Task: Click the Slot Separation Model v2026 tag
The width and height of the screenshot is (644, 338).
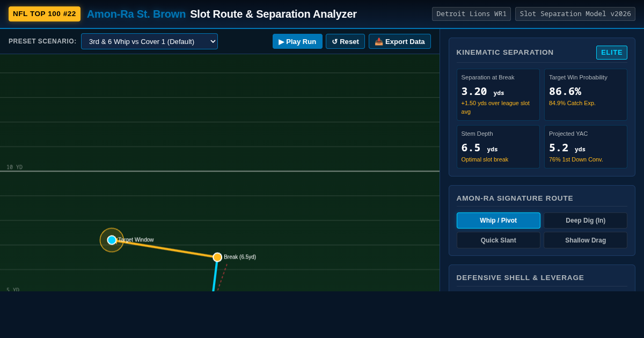Action: pyautogui.click(x=575, y=14)
